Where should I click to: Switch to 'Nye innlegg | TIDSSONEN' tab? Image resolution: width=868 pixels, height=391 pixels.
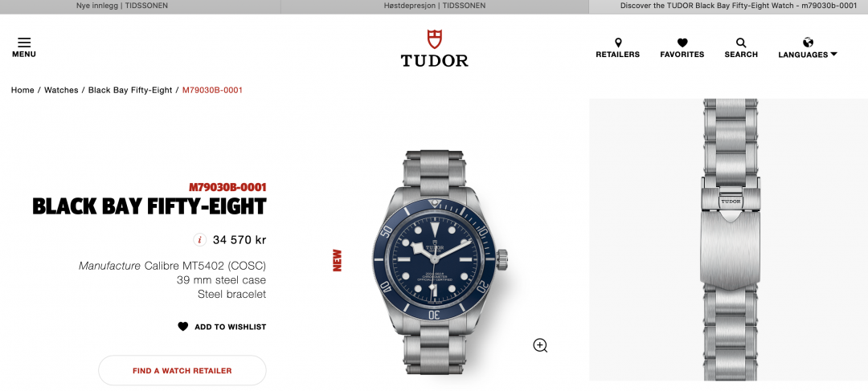coord(122,6)
